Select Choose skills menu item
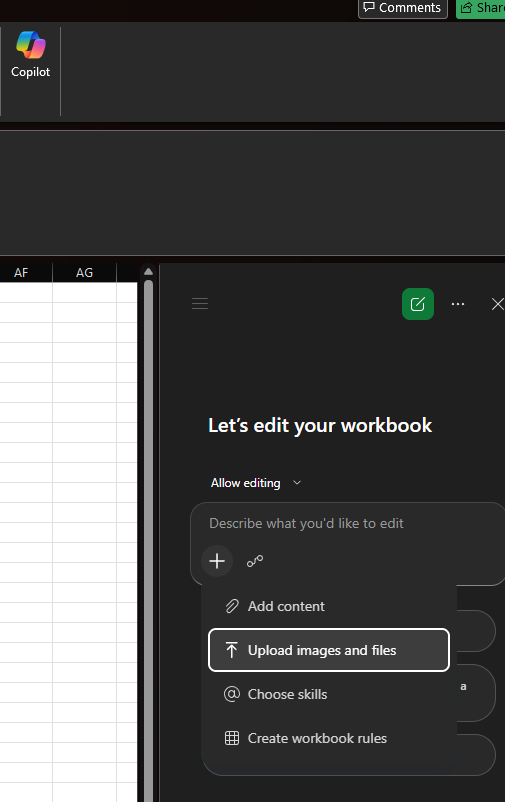The height and width of the screenshot is (802, 505). pos(328,694)
